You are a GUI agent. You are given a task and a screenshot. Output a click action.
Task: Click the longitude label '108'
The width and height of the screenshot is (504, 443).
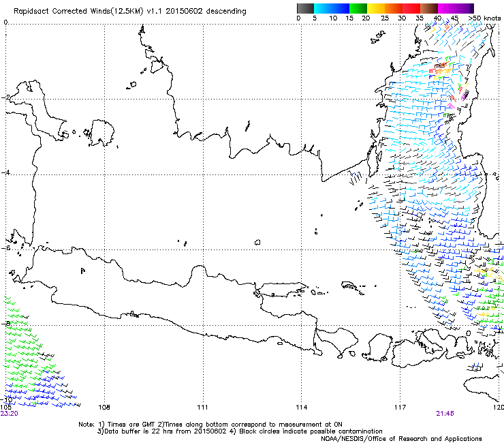pos(104,408)
